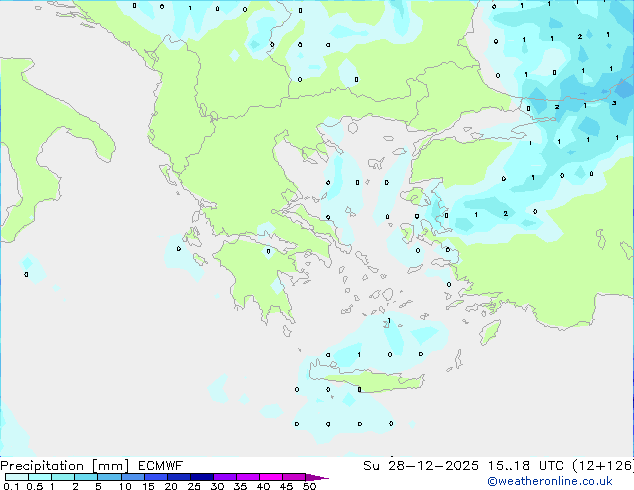Click the forecast offset '(12+126)'
Image resolution: width=634 pixels, height=490 pixels.
(603, 466)
